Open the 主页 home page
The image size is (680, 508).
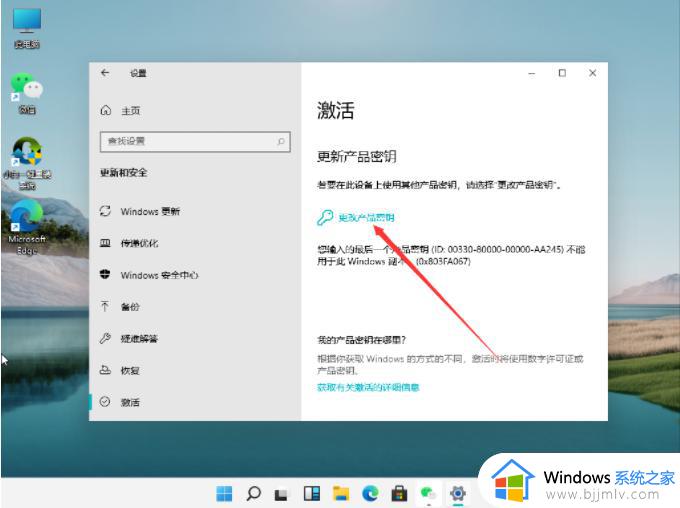click(131, 111)
